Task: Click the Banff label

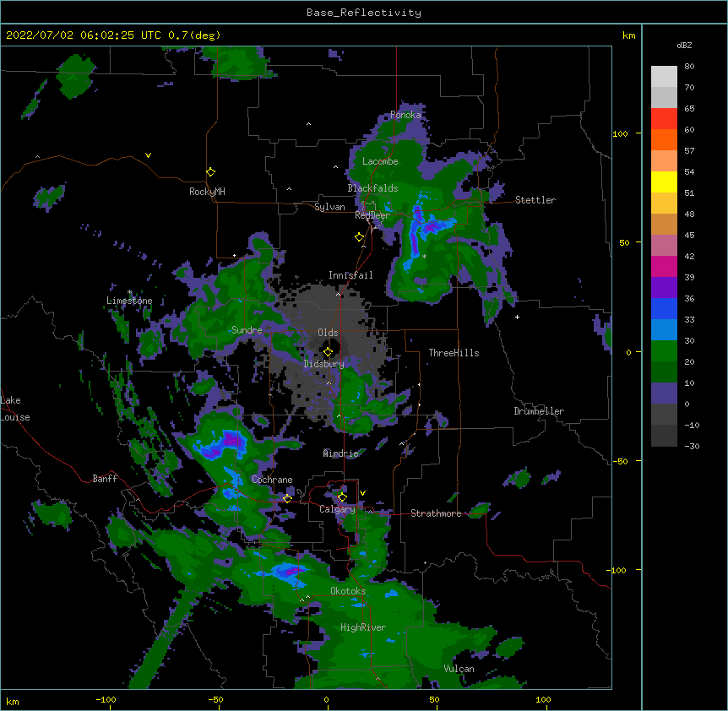Action: pos(105,479)
